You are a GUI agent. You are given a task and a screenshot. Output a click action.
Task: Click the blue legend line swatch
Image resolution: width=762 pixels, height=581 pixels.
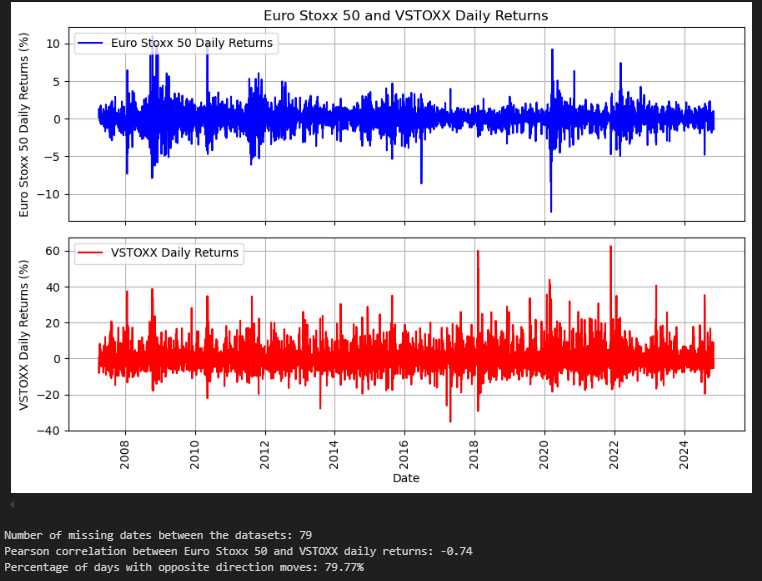click(90, 43)
